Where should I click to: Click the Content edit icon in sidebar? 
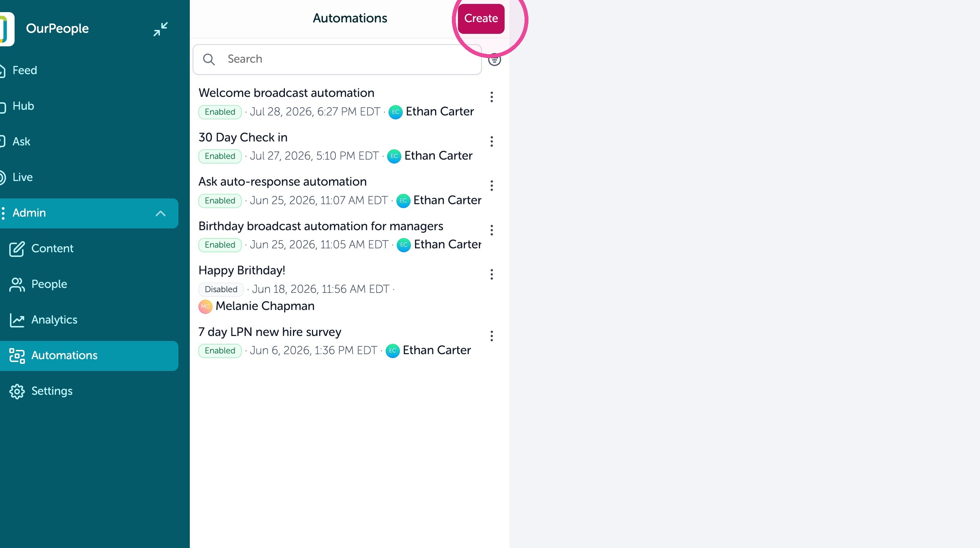(x=17, y=249)
